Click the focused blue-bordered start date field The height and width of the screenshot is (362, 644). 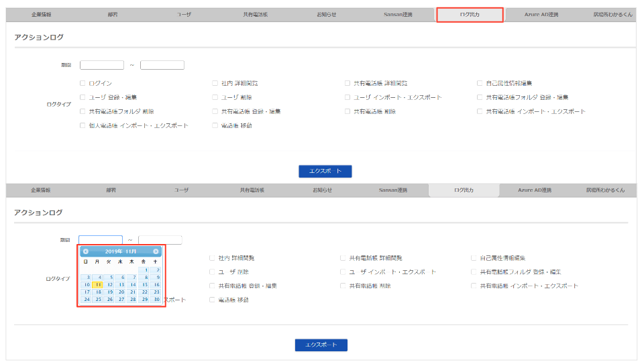[101, 240]
